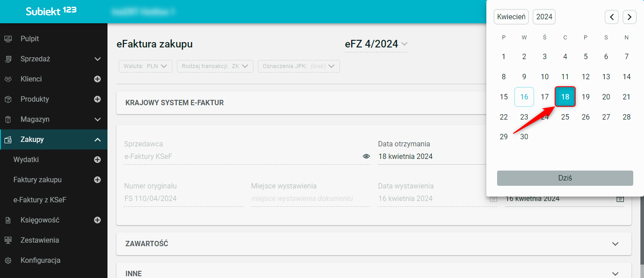
Task: Click the Zestawienia reports icon
Action: (8, 240)
